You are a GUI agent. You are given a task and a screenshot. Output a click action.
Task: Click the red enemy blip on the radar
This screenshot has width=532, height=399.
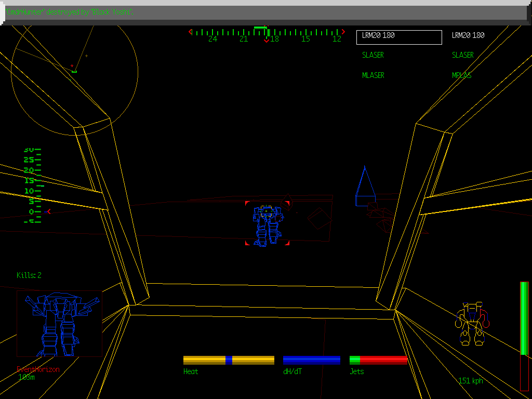click(72, 66)
